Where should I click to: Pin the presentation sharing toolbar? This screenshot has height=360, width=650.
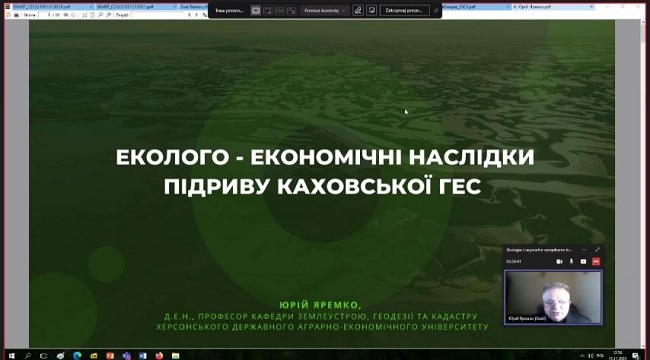(436, 11)
